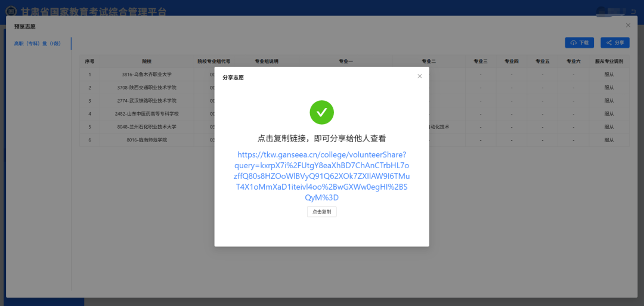Click sequence number 4 in the table
The height and width of the screenshot is (306, 644).
[89, 114]
